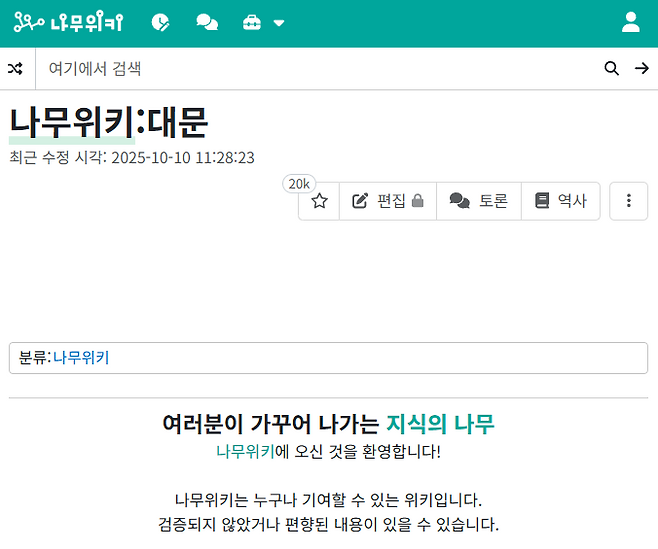Click the 20k star count badge
The image size is (658, 549).
(x=299, y=184)
